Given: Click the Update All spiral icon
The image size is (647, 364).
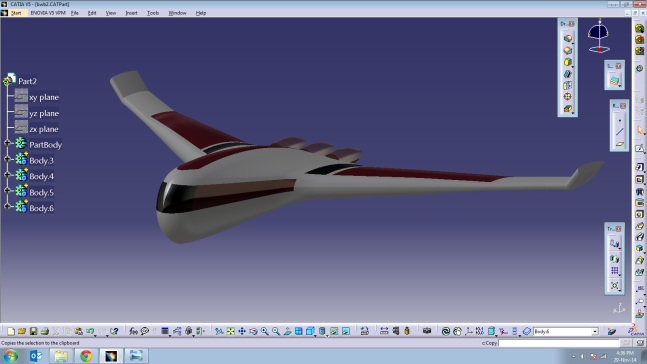Looking at the screenshot, I should (x=446, y=331).
